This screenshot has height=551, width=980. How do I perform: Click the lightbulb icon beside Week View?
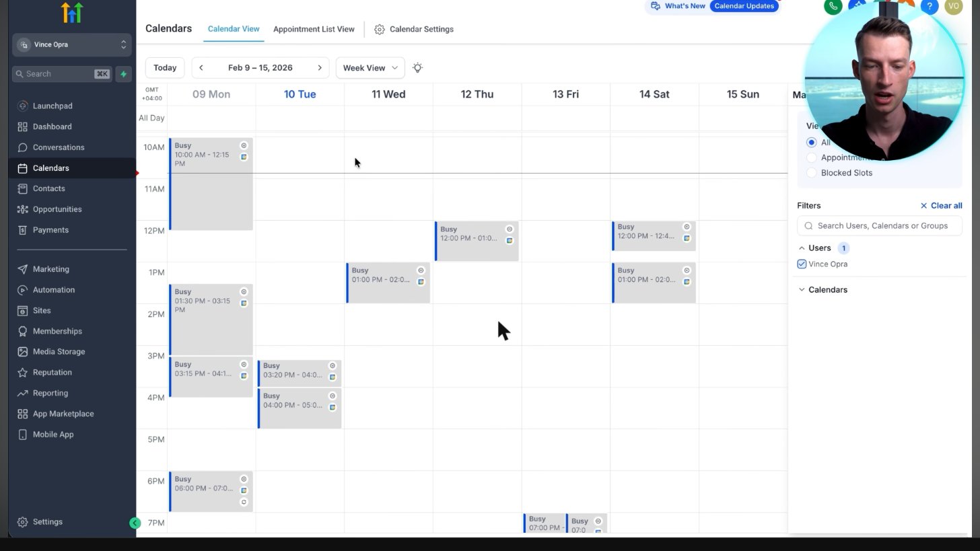pos(418,68)
